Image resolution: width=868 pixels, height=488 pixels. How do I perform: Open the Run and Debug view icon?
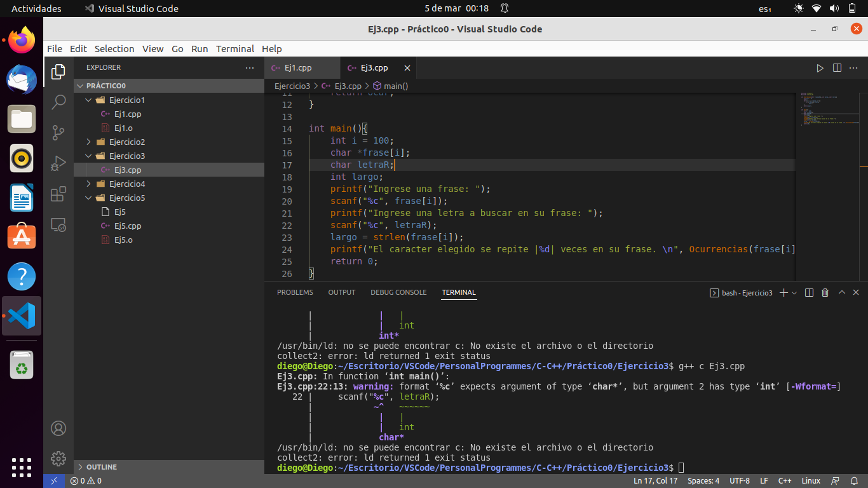tap(58, 163)
